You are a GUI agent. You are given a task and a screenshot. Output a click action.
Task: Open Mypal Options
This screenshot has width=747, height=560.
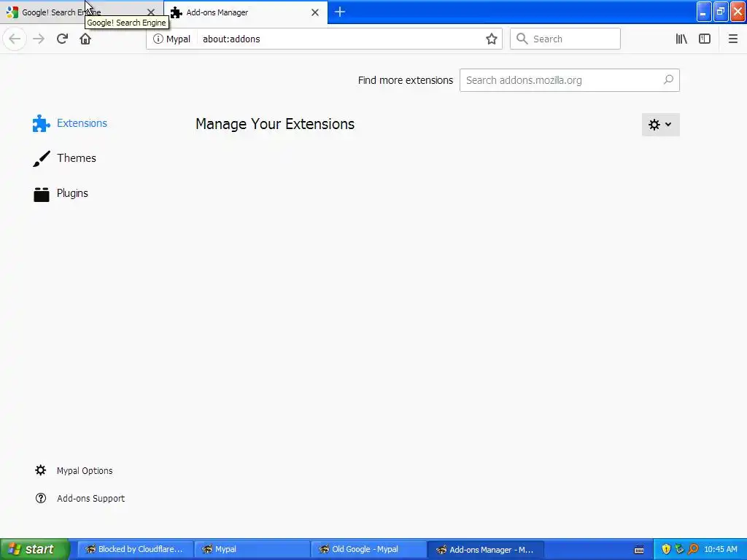pos(74,470)
